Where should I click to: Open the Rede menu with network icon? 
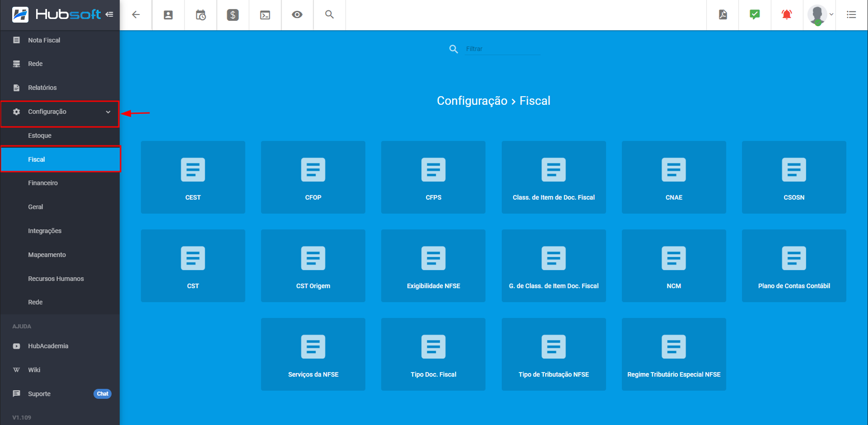(x=60, y=64)
